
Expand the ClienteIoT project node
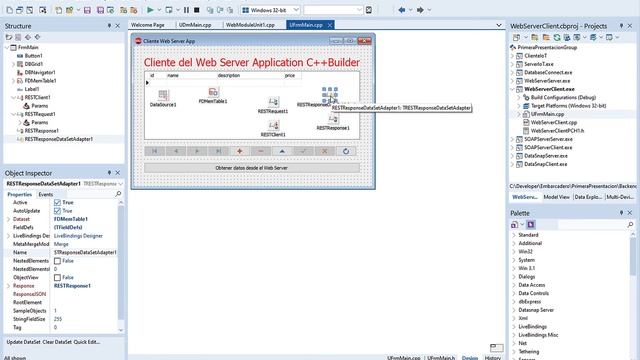coord(513,56)
